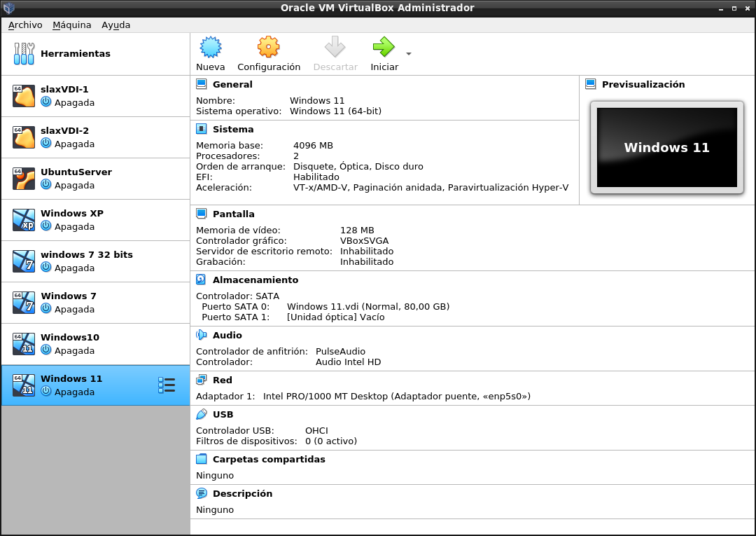Click the Almacenamiento section disk icon

point(202,280)
